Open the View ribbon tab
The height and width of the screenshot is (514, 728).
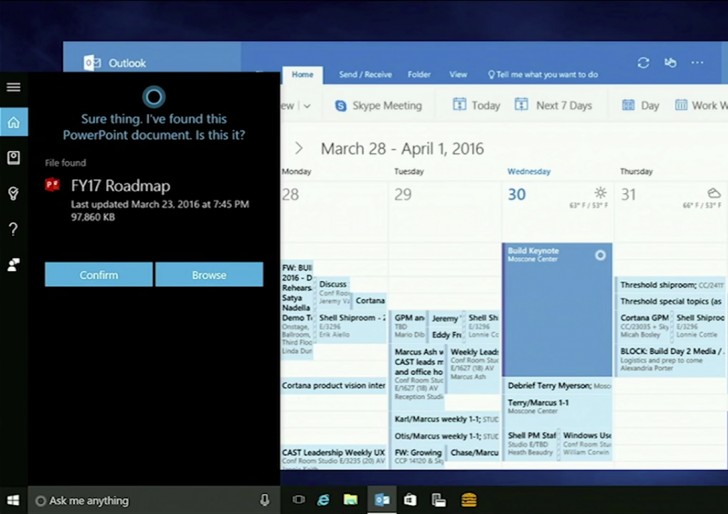point(458,75)
